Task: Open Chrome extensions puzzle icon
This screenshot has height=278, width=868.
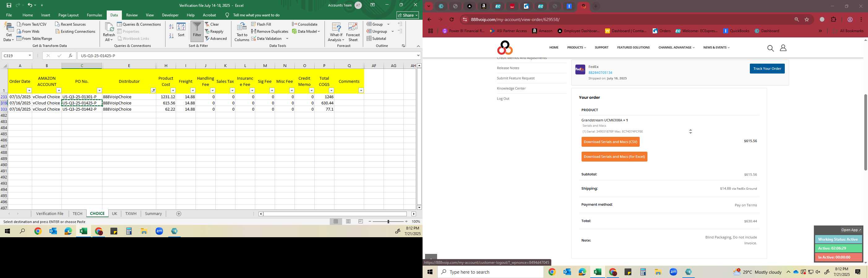Action: click(834, 19)
